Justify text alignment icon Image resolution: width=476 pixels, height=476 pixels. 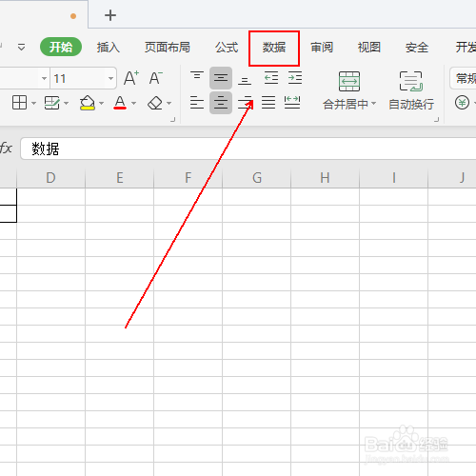click(268, 103)
